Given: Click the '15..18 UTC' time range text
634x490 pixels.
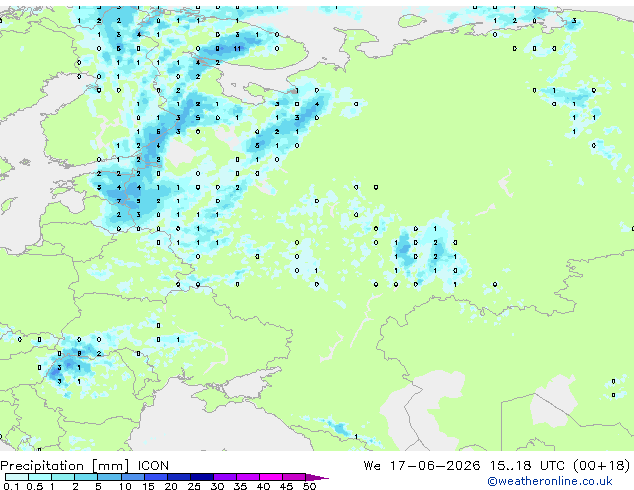Looking at the screenshot, I should (528, 466).
